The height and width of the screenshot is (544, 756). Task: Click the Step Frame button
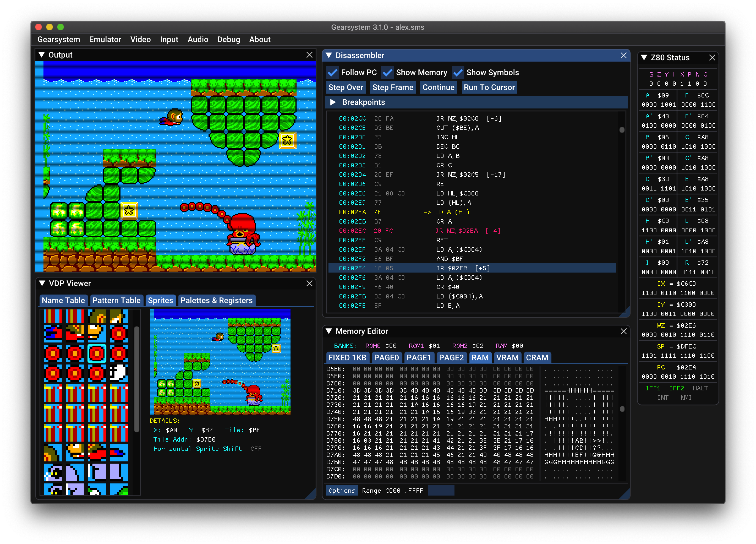[393, 87]
